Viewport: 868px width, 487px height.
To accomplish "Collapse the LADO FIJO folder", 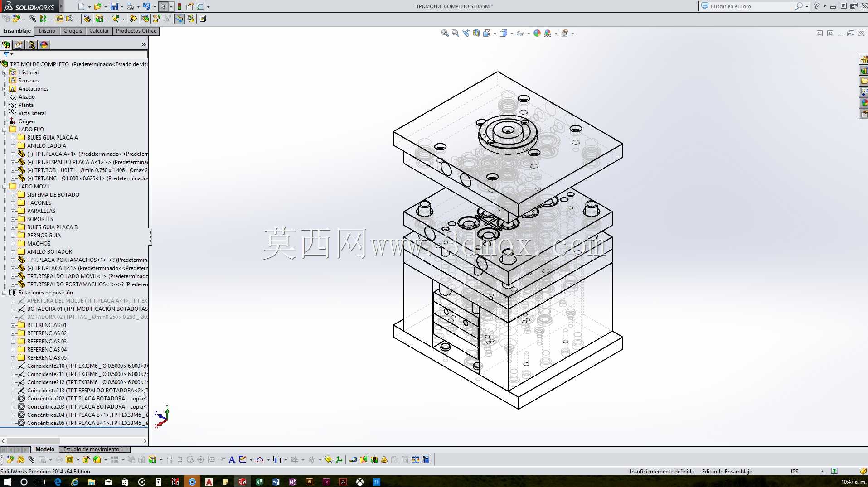I will 5,130.
